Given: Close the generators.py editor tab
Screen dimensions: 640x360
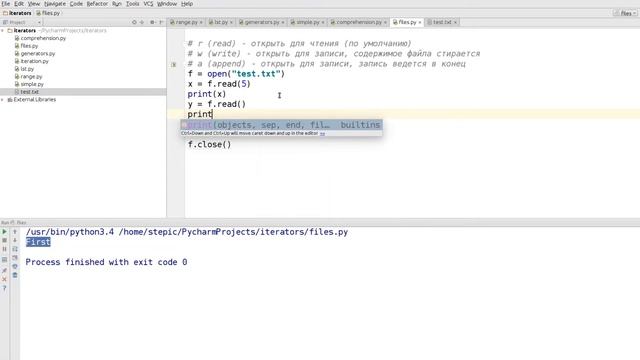Looking at the screenshot, I should tap(283, 22).
